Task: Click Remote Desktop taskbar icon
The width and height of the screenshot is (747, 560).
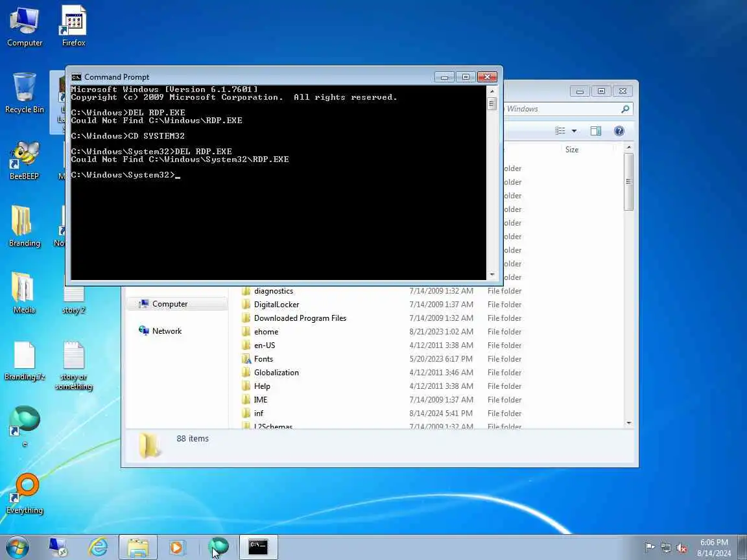Action: [58, 547]
